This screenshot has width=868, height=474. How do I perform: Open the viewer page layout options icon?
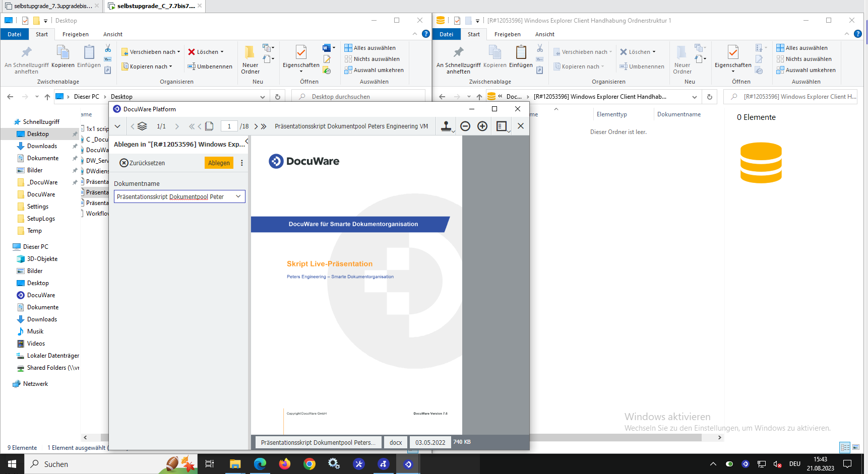coord(502,126)
